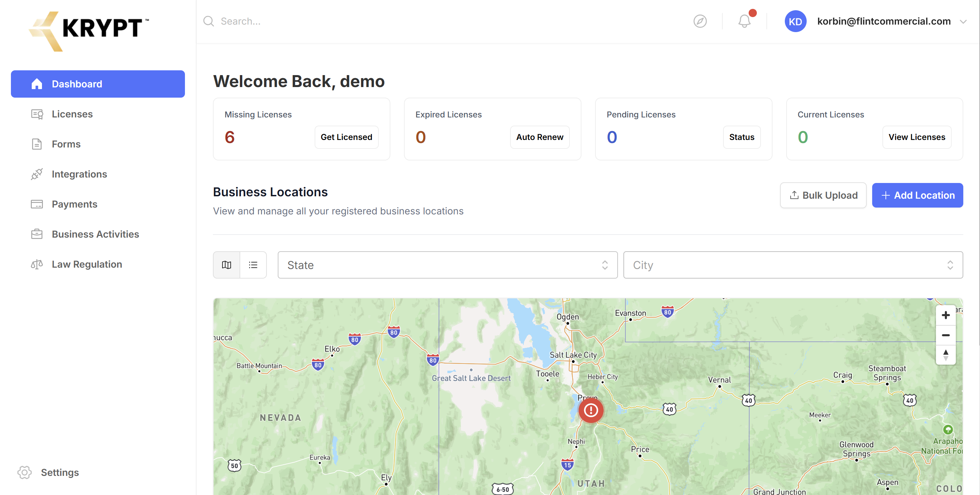Click the Payments card icon

(x=37, y=204)
